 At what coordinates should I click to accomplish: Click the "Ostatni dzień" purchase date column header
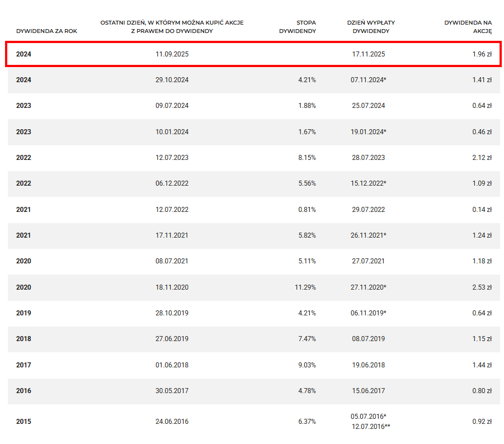172,27
